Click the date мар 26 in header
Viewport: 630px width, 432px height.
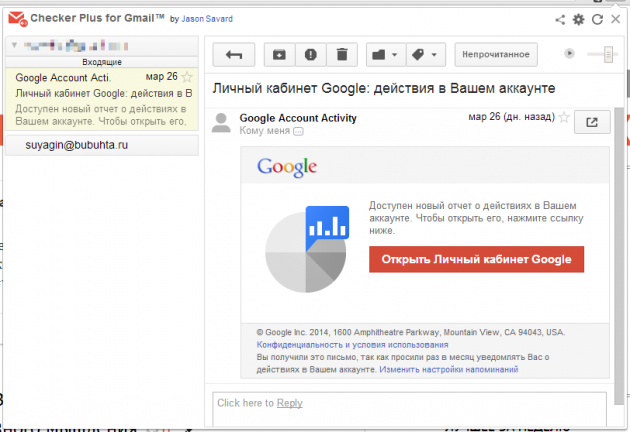[511, 117]
